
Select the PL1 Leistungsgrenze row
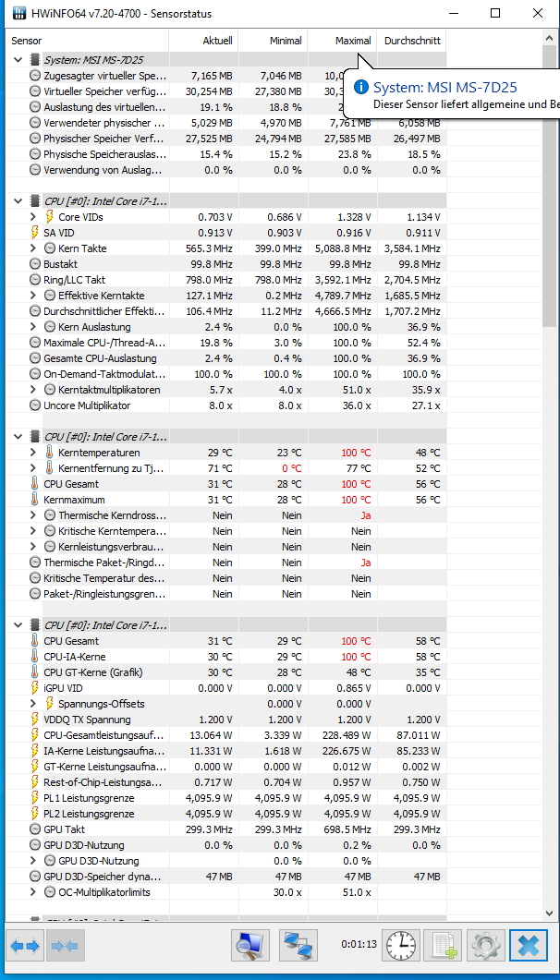coord(226,798)
